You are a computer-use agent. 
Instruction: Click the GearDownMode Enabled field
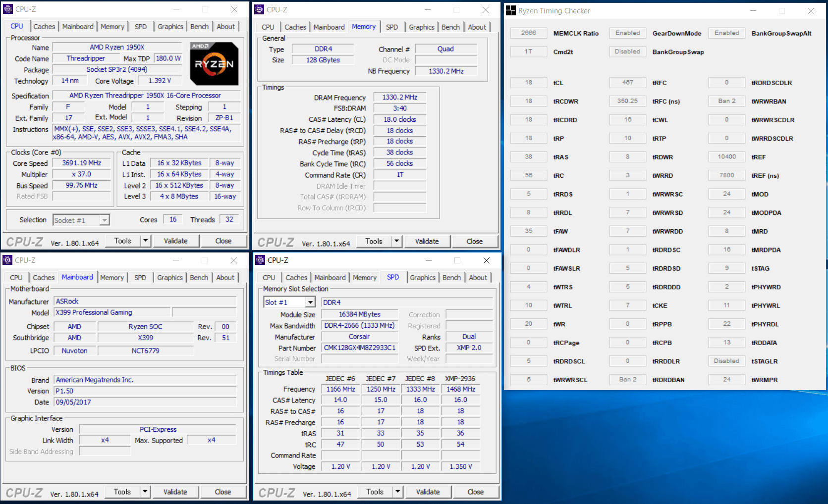coord(628,33)
